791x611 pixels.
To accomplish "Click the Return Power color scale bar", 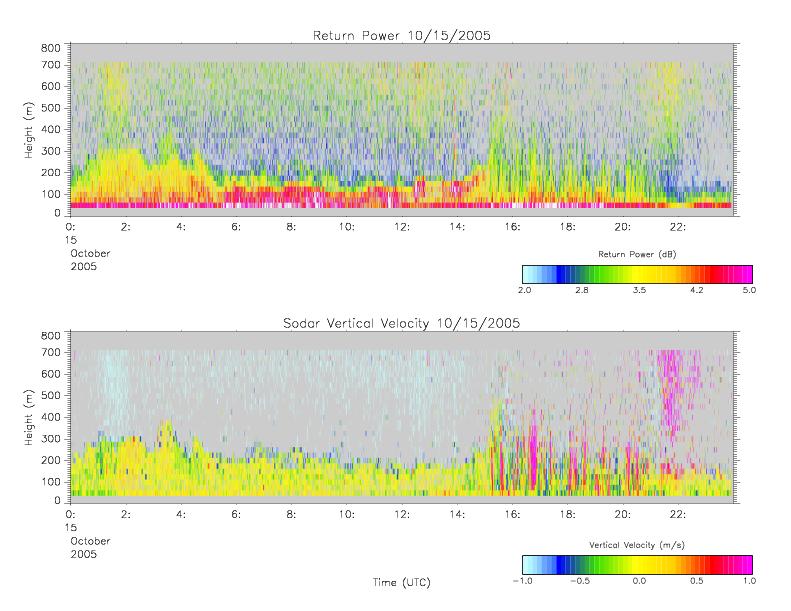I will pos(637,274).
